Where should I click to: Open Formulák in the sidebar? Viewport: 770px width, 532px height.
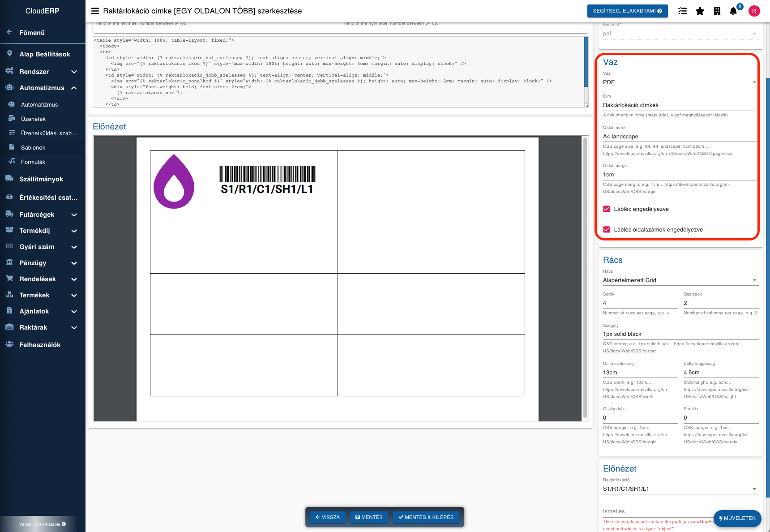pyautogui.click(x=33, y=162)
